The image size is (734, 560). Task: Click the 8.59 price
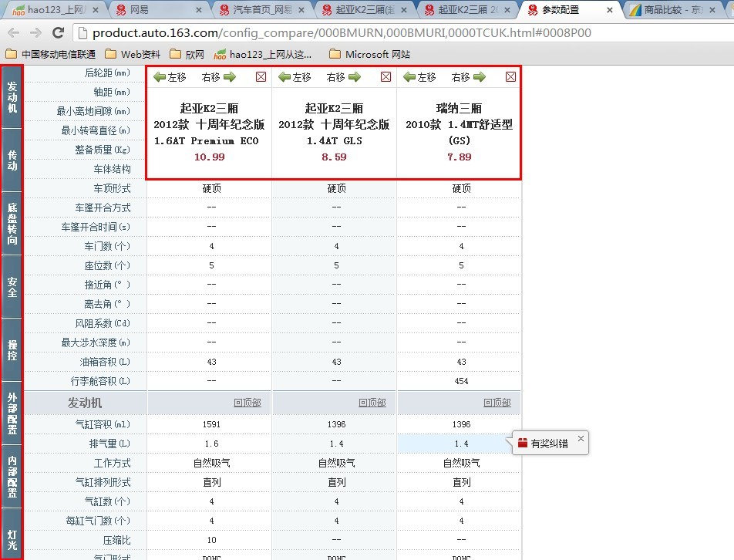pyautogui.click(x=335, y=157)
